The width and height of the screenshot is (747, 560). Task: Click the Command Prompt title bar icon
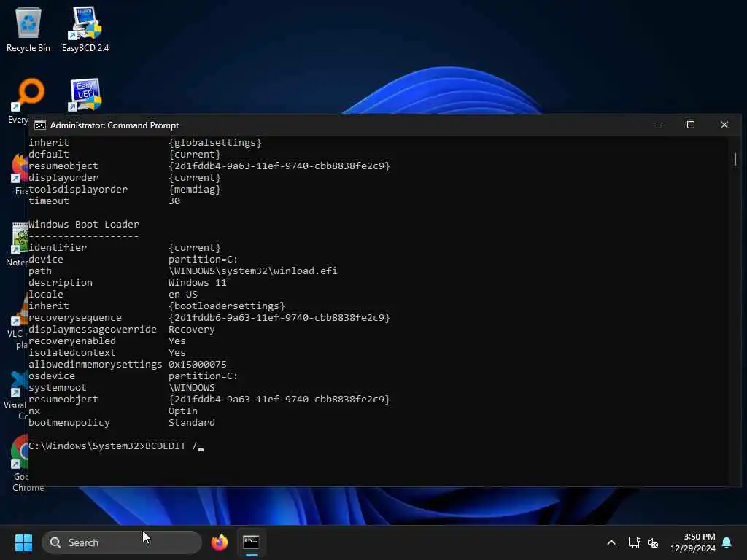coord(40,125)
